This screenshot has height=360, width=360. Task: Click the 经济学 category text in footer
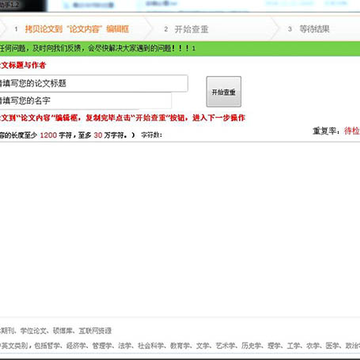click(x=75, y=346)
